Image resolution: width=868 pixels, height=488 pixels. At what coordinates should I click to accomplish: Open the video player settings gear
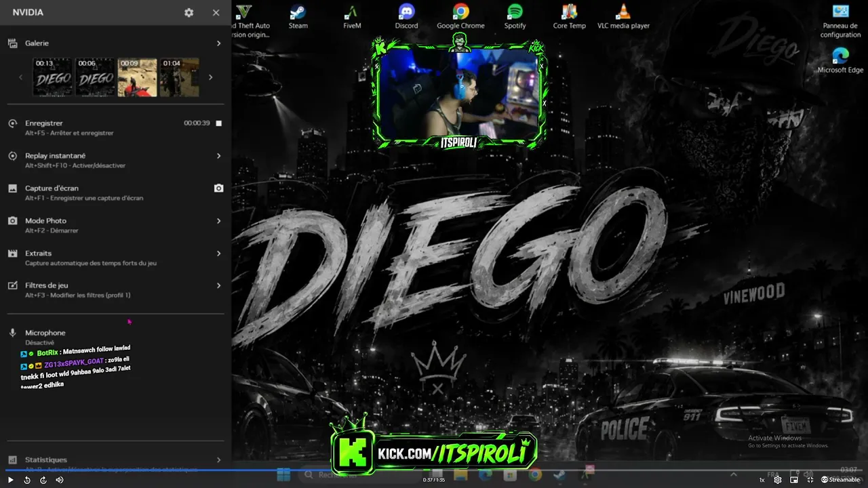pos(778,480)
